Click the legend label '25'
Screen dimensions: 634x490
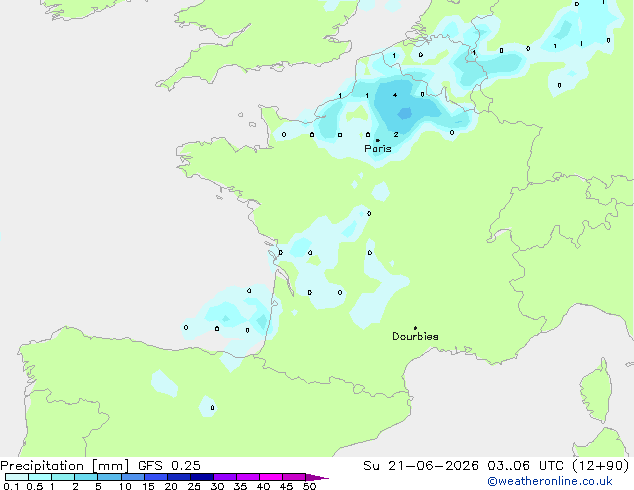pyautogui.click(x=194, y=486)
